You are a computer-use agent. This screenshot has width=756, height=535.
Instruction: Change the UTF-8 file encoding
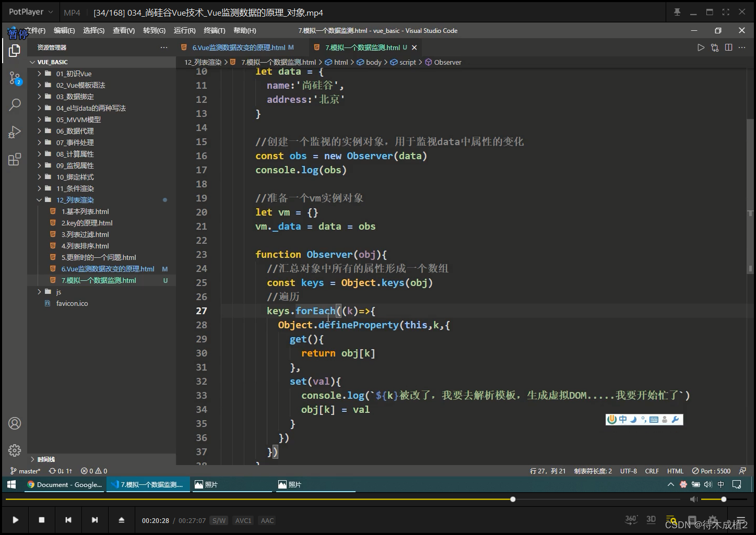coord(629,471)
